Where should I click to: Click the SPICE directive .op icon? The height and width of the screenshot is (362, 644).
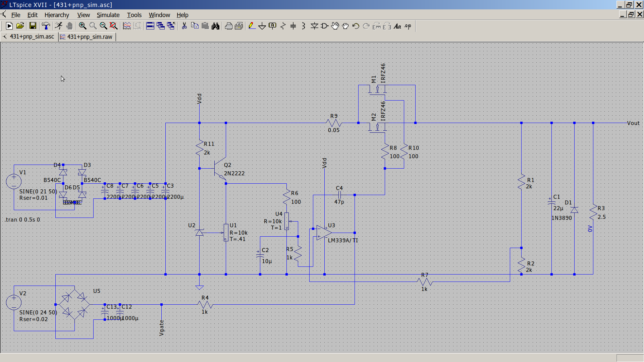point(408,26)
